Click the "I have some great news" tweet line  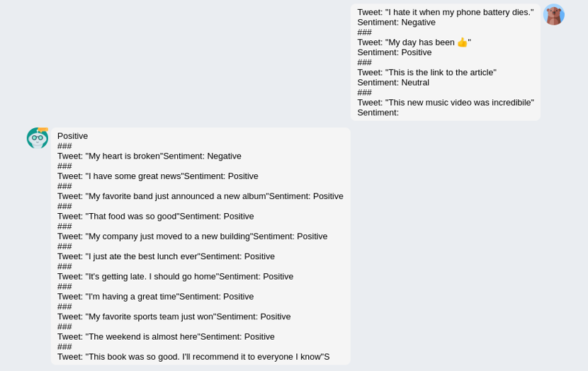[x=158, y=176]
